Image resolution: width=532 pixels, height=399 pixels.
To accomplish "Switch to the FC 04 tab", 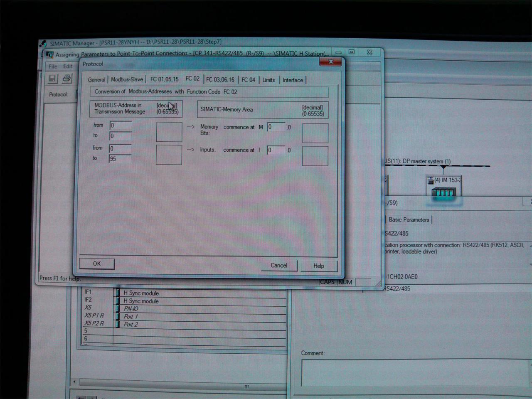I will click(248, 80).
